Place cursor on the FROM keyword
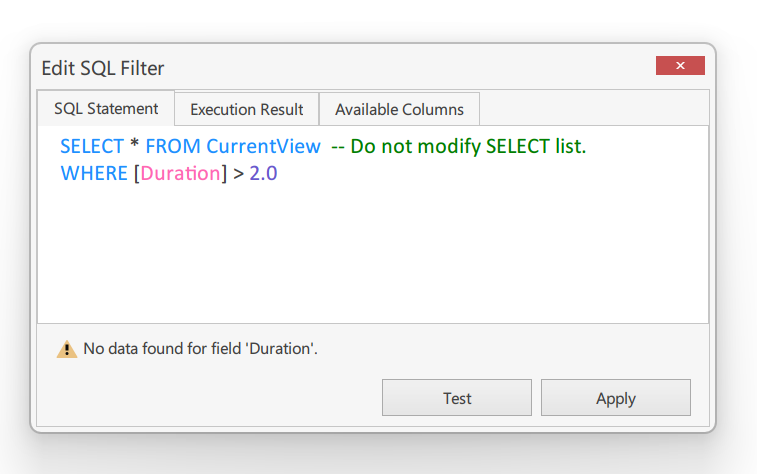Viewport: 757px width, 474px height. [x=173, y=146]
